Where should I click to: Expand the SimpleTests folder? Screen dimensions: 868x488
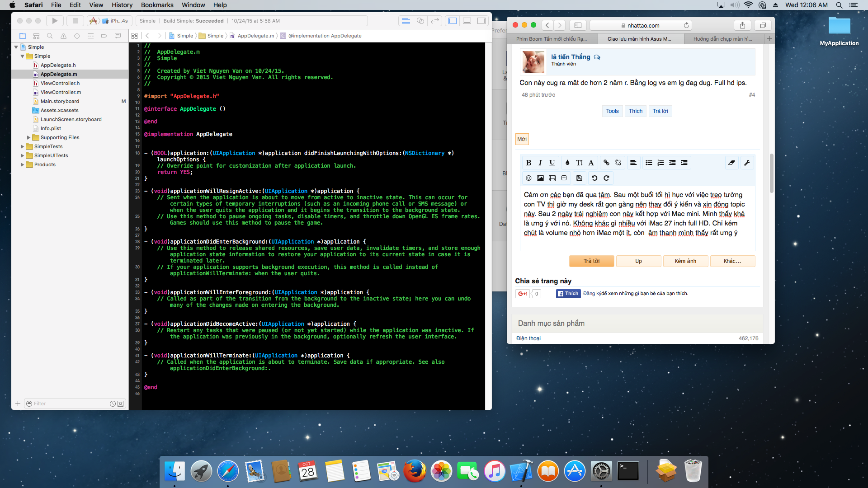[22, 146]
